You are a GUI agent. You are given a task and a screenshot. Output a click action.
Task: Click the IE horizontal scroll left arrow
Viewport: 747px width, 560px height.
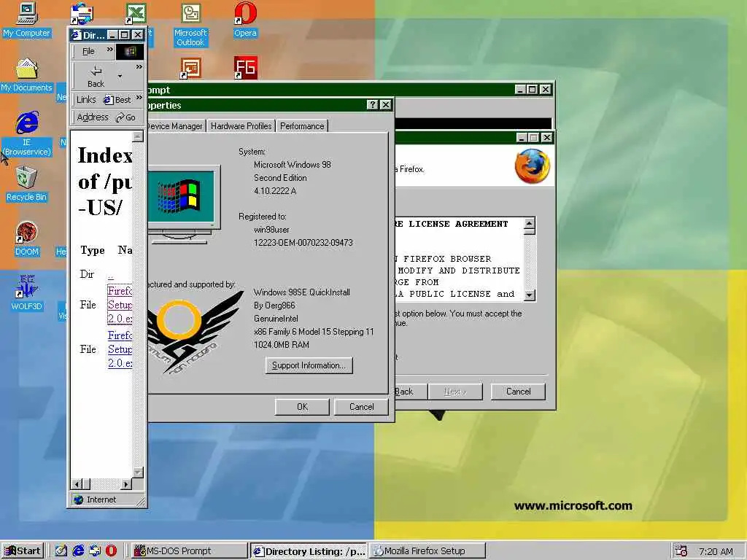pos(76,484)
